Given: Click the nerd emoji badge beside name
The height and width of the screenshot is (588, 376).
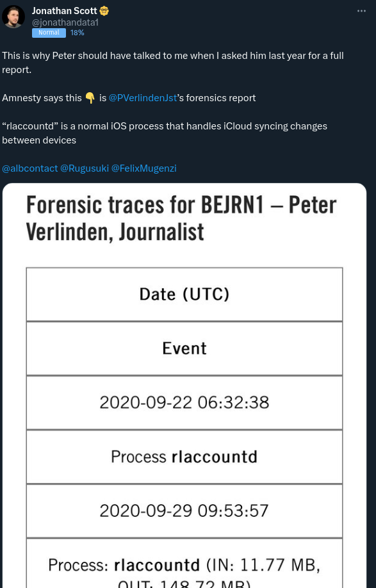Looking at the screenshot, I should pos(104,11).
